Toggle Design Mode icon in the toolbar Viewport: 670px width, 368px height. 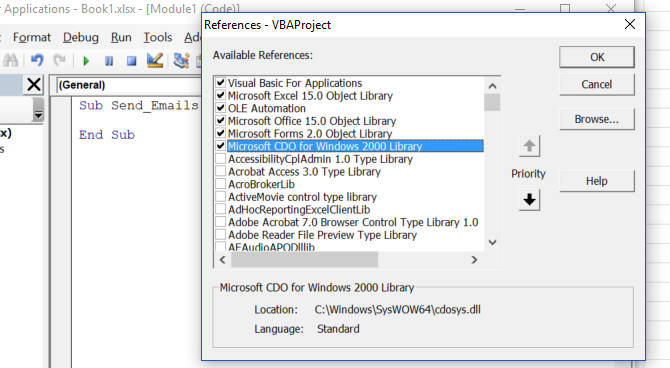155,60
